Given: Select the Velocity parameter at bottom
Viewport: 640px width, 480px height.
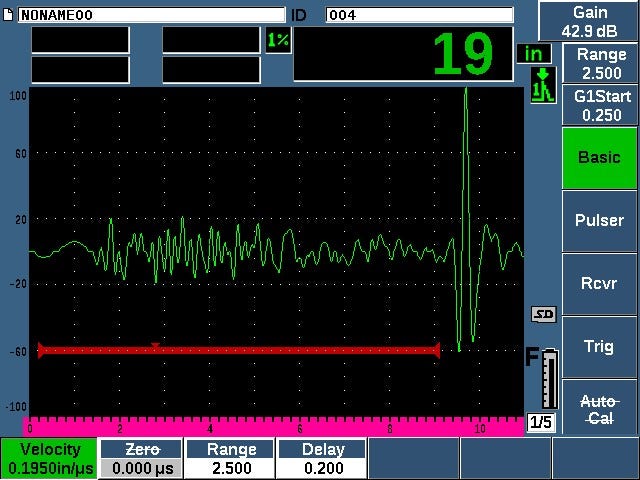Looking at the screenshot, I should tap(50, 459).
